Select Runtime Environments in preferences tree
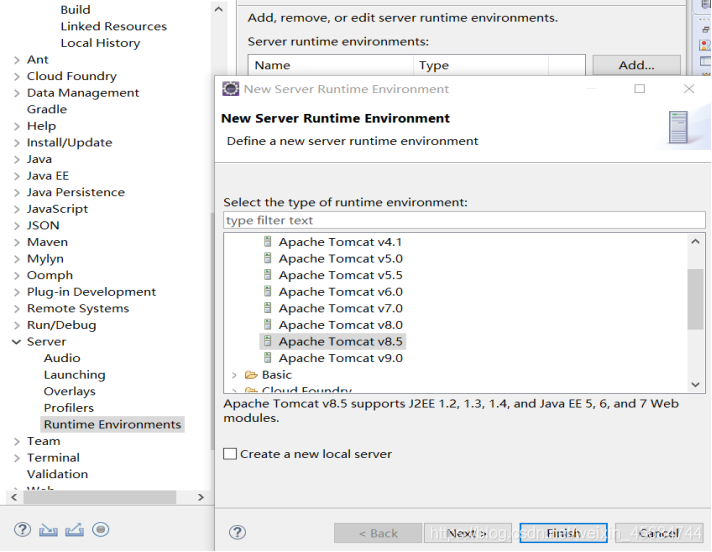This screenshot has width=712, height=552. point(112,424)
